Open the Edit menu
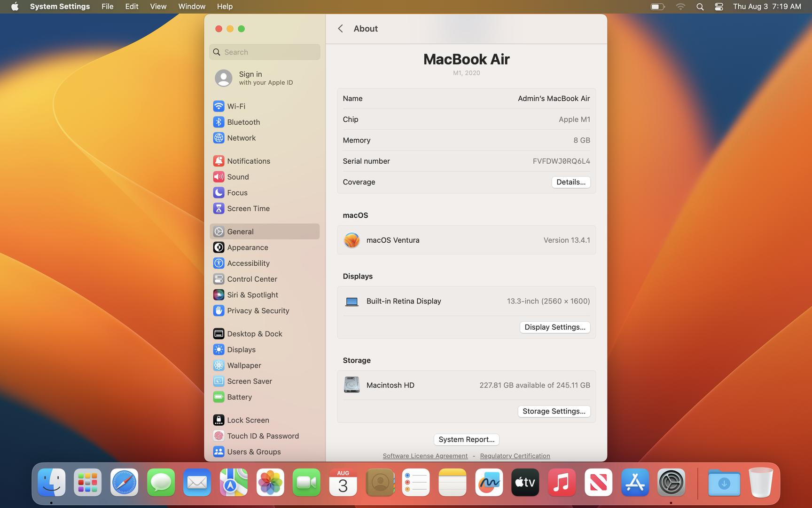The height and width of the screenshot is (508, 812). 132,7
